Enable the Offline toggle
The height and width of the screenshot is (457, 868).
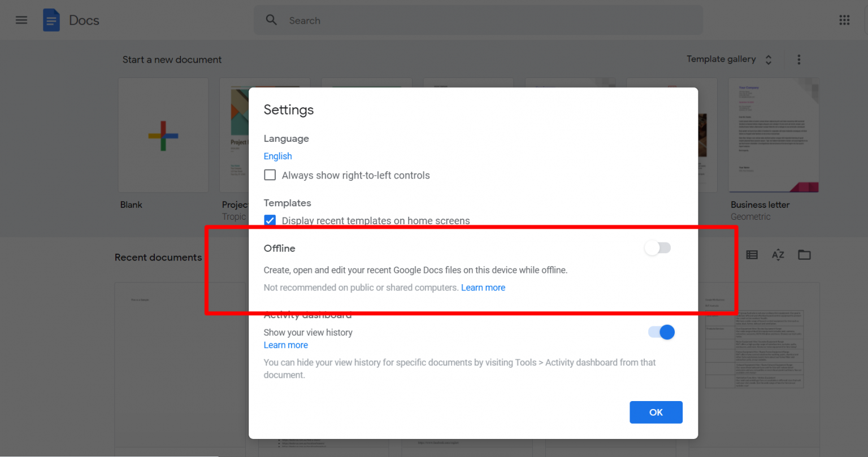point(658,248)
